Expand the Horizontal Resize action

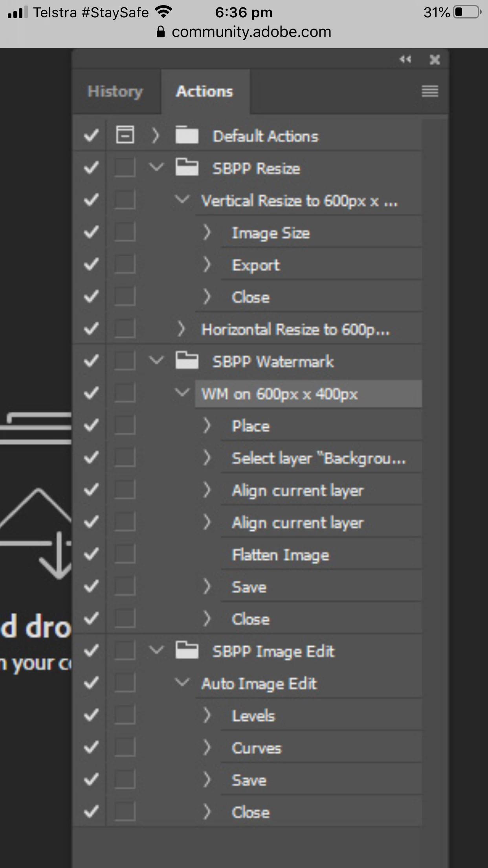[x=181, y=329]
